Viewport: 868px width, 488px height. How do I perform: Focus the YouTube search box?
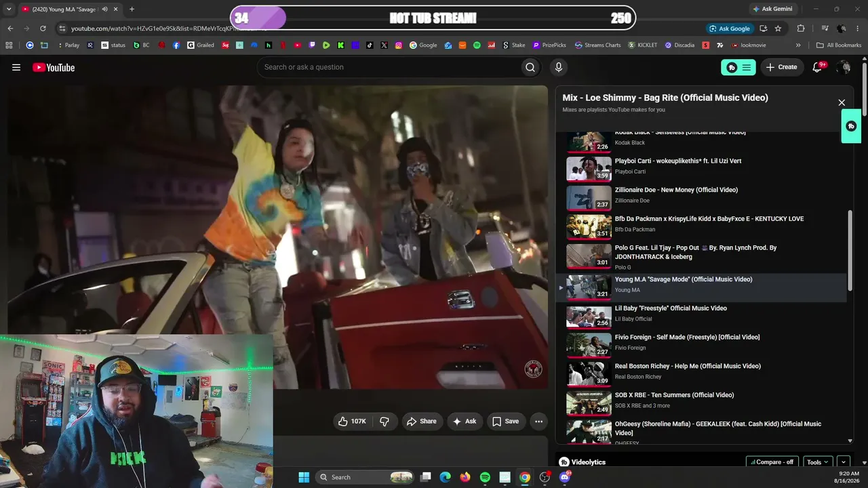point(388,67)
